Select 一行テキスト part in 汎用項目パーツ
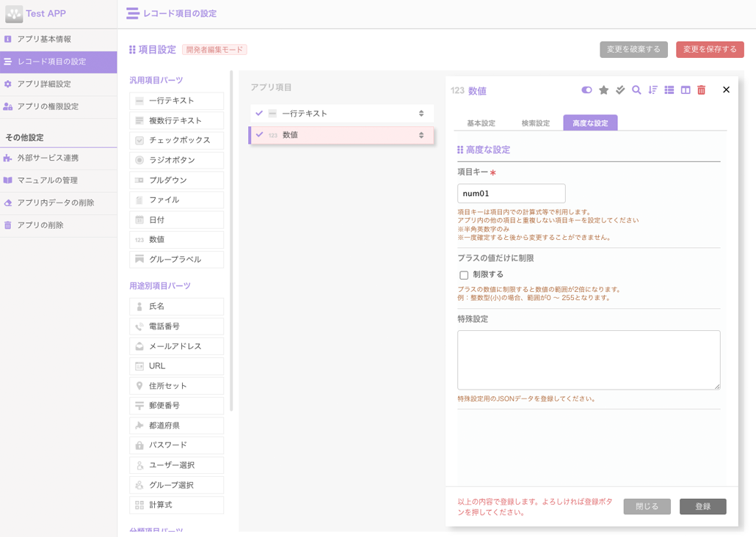Image resolution: width=756 pixels, height=537 pixels. (x=176, y=101)
